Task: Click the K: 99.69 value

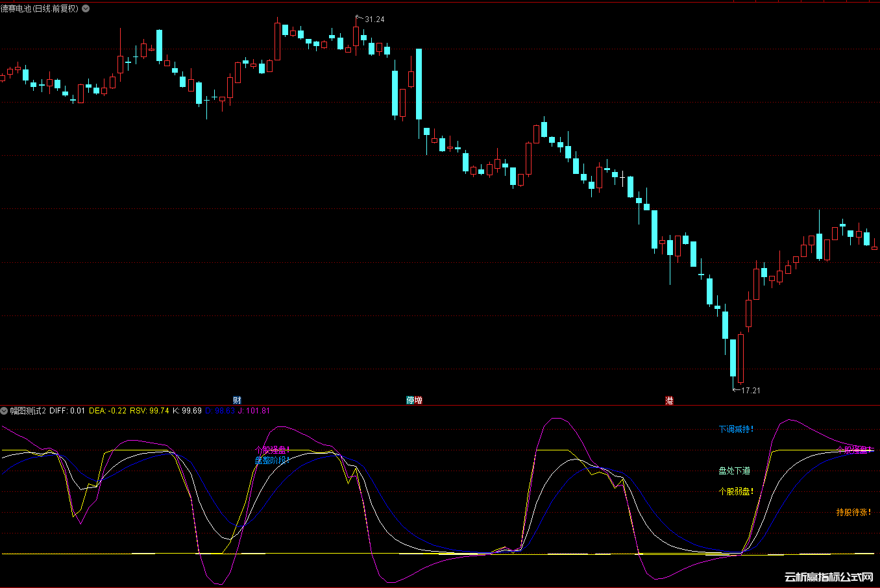Action: pos(188,411)
